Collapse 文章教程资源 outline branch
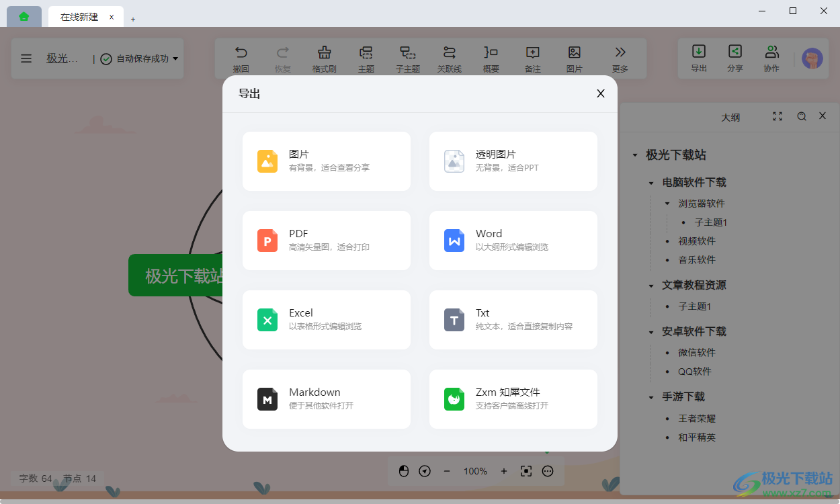The image size is (840, 504). click(x=651, y=286)
